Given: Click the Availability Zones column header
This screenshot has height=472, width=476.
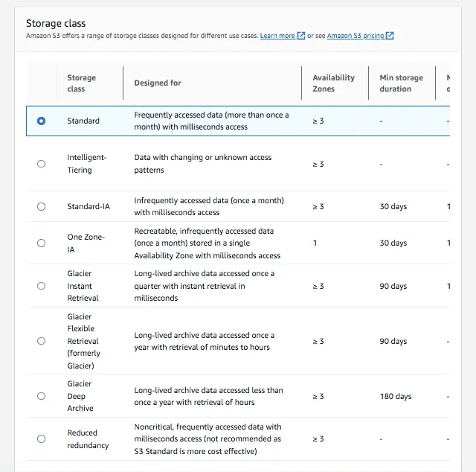Looking at the screenshot, I should click(333, 83).
